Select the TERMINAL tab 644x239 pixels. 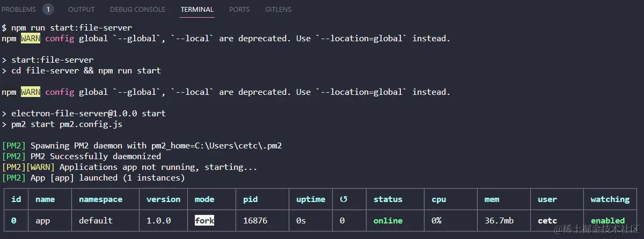coord(197,10)
